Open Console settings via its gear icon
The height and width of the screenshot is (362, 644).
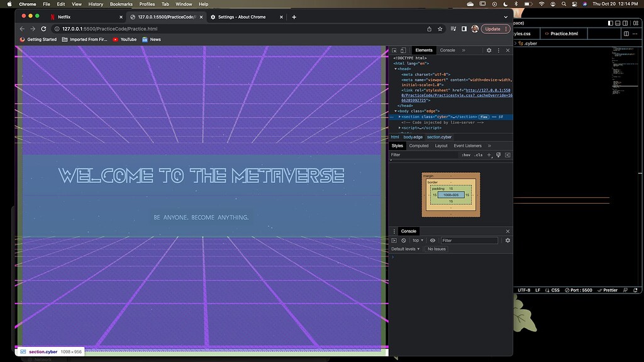coord(508,240)
